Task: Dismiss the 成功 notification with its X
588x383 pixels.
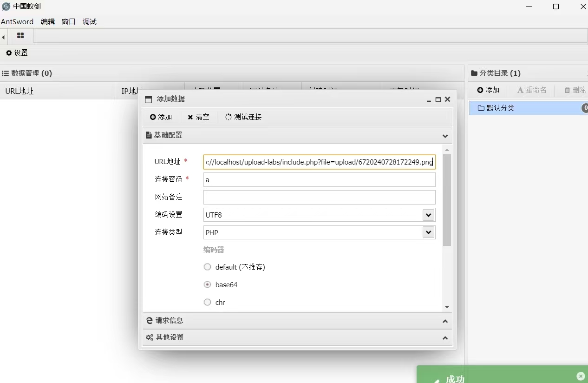Action: (x=581, y=376)
